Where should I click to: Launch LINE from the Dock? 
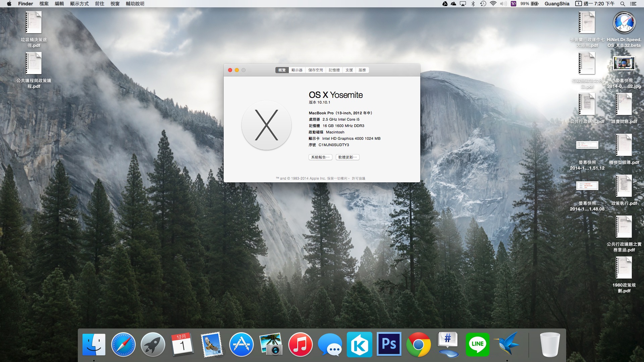coord(478,345)
